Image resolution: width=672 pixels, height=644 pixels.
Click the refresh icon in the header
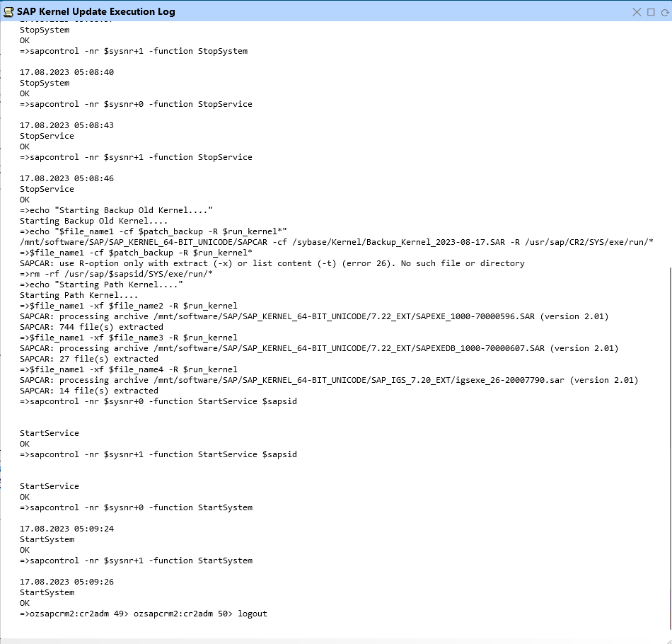point(665,11)
